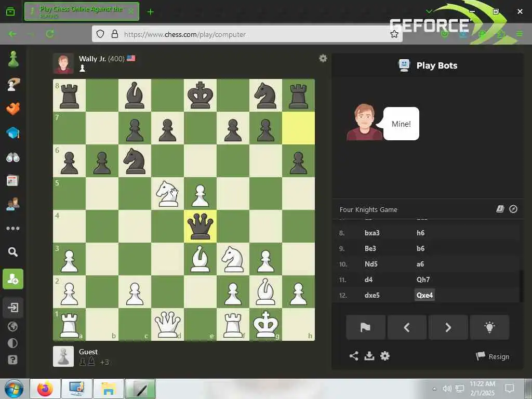532x399 pixels.
Task: Show hidden tray icons arrow
Action: pos(434,389)
